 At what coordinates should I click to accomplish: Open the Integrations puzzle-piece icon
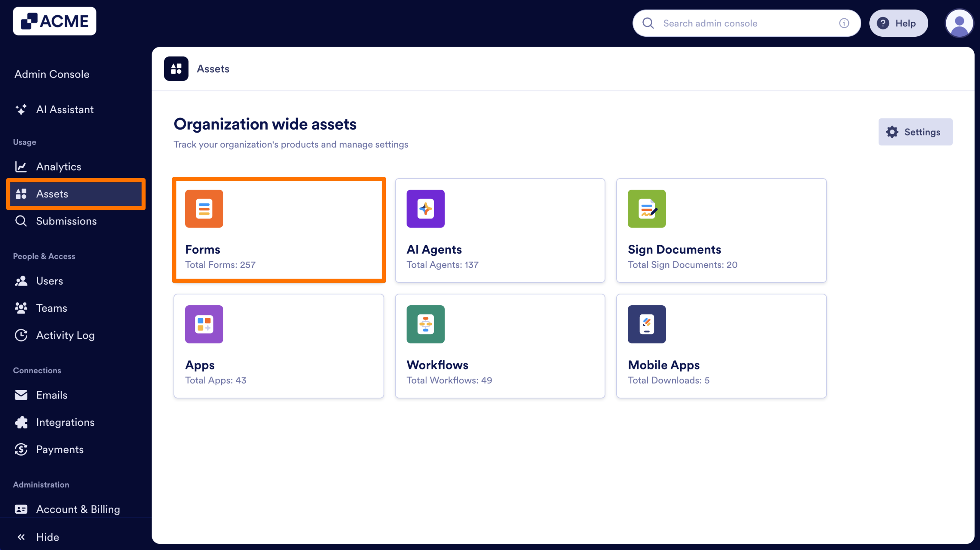(21, 422)
